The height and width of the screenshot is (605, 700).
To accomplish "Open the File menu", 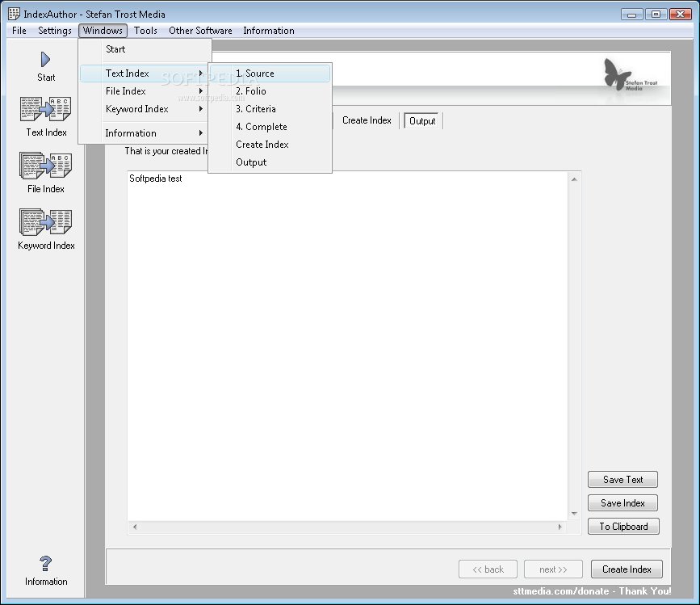I will coord(19,31).
